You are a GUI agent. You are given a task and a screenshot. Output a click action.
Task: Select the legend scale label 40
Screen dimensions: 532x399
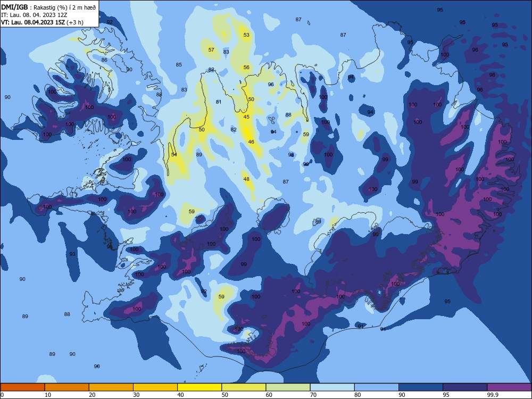pos(180,395)
